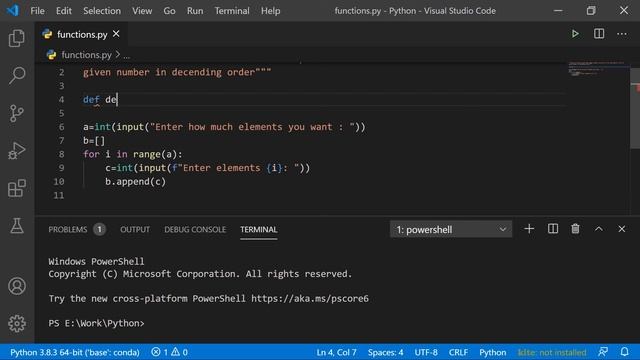This screenshot has width=640, height=360.
Task: Close the functions.py tab
Action: [x=116, y=34]
